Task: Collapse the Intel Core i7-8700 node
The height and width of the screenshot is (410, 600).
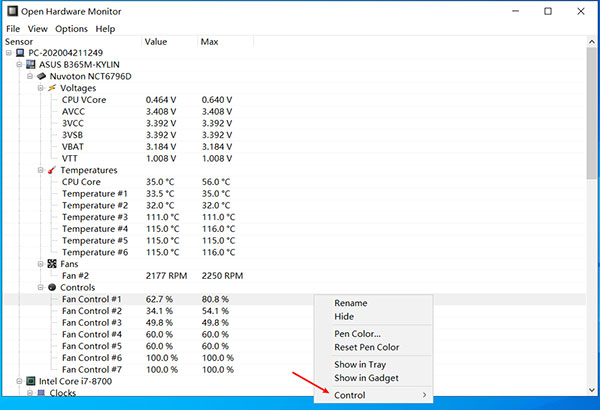Action: (18, 381)
